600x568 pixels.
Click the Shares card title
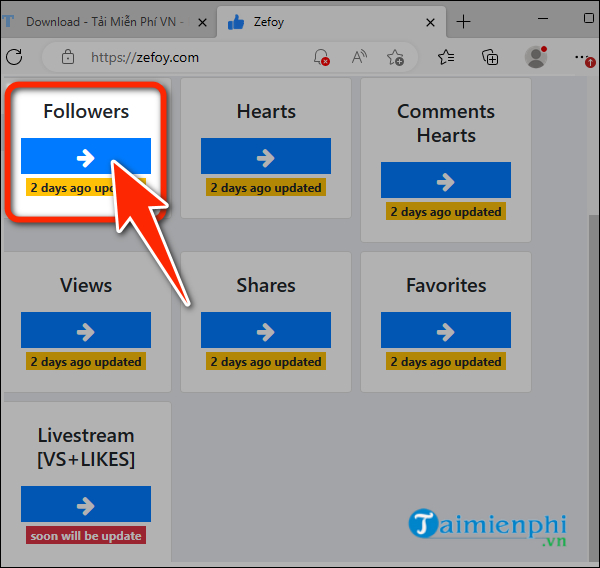click(x=266, y=286)
